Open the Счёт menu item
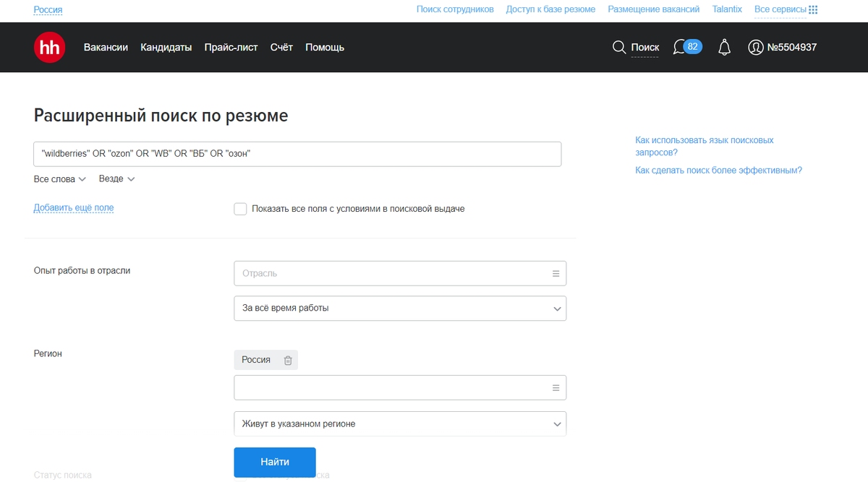 coord(281,47)
